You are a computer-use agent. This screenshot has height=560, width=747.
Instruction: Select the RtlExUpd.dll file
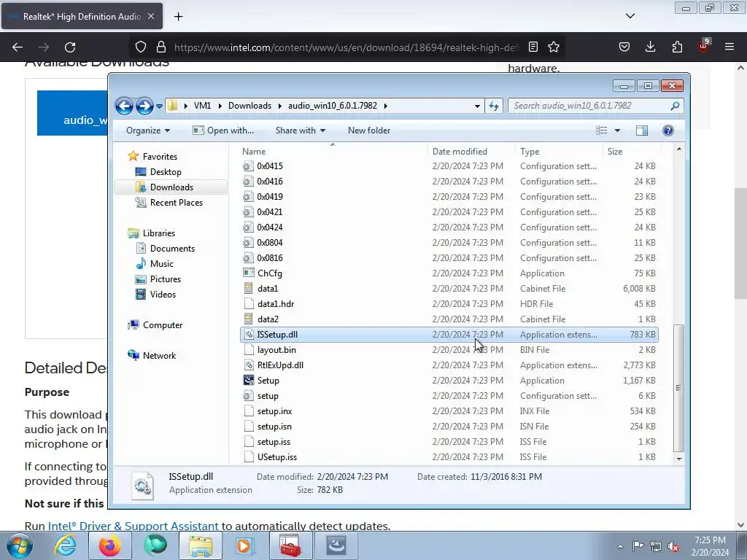pos(449,365)
